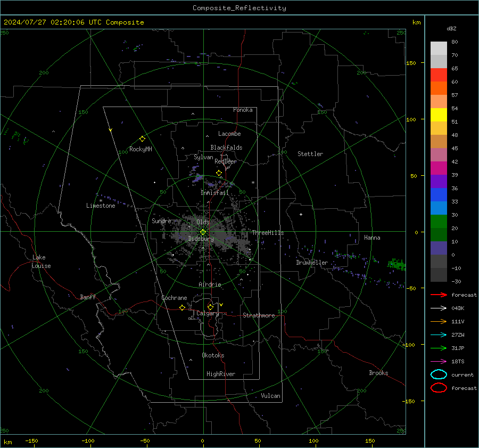Click the 150 tick on the bottom axis
The width and height of the screenshot is (479, 448).
pyautogui.click(x=370, y=441)
